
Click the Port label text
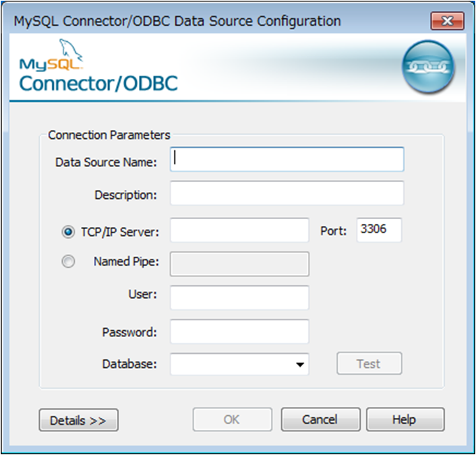click(334, 231)
